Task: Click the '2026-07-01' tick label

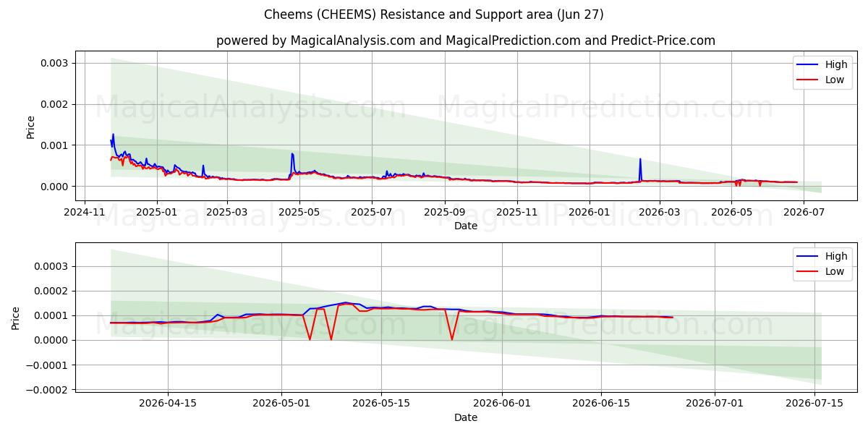Action: pyautogui.click(x=716, y=404)
